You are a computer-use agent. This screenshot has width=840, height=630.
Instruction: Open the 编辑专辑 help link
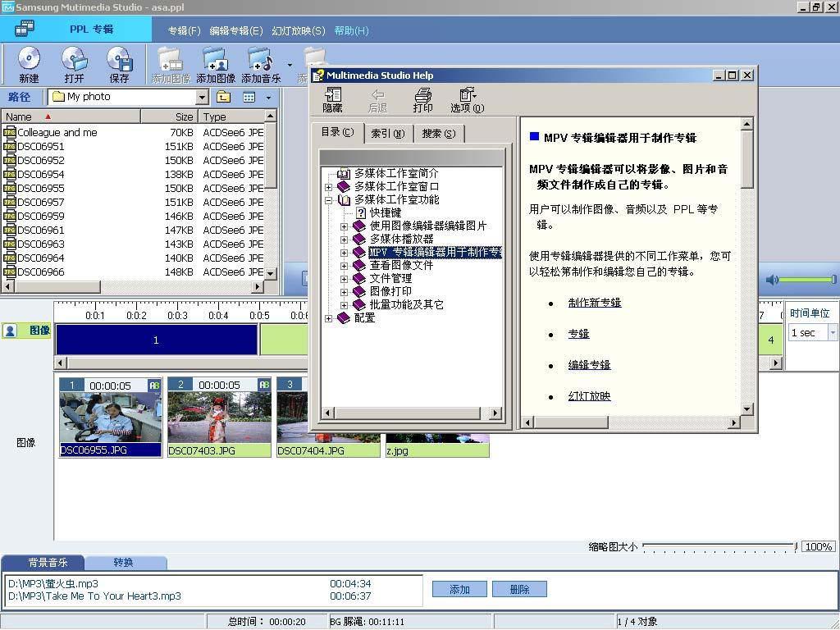tap(589, 365)
